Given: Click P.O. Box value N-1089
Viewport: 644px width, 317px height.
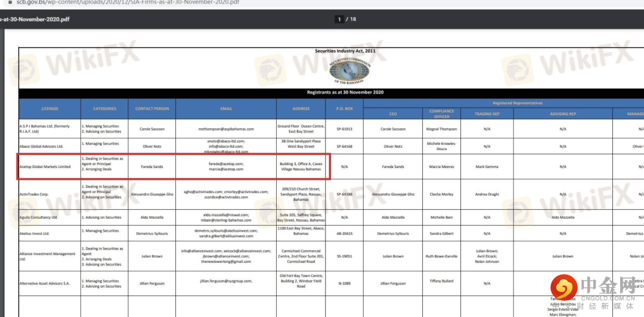Looking at the screenshot, I should [x=344, y=283].
